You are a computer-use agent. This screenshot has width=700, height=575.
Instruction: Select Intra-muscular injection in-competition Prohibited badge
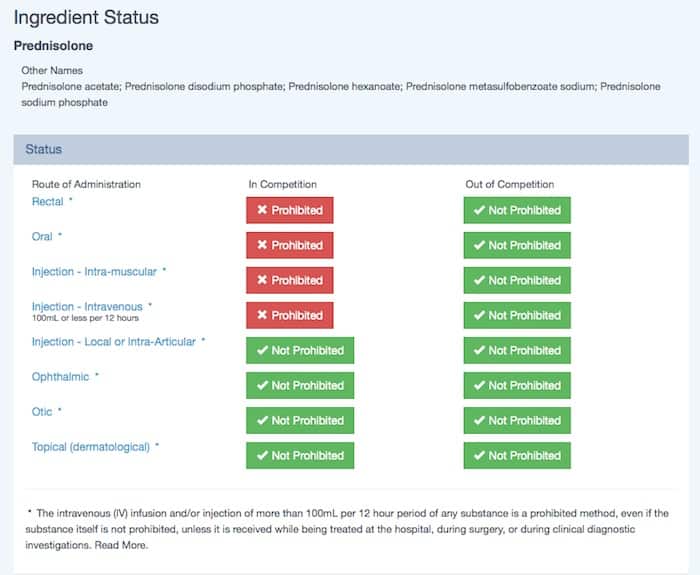(290, 280)
